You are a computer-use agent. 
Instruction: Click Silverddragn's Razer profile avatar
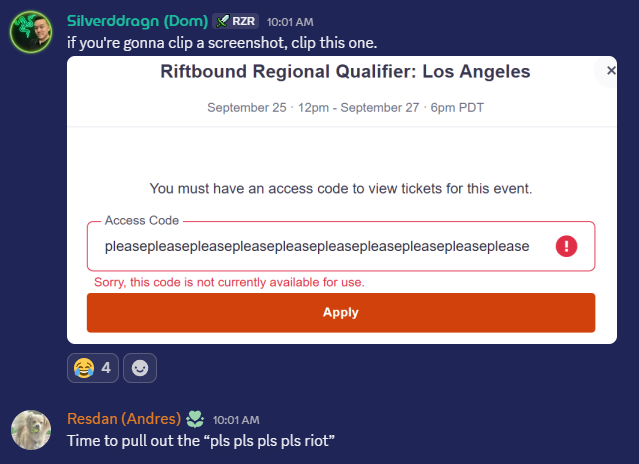click(31, 32)
